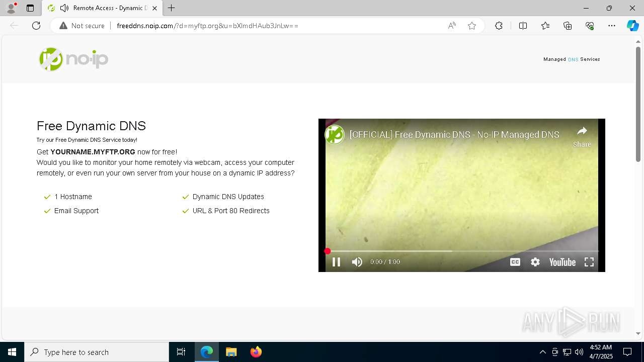
Task: Click scrollbar down arrow
Action: pos(638,333)
